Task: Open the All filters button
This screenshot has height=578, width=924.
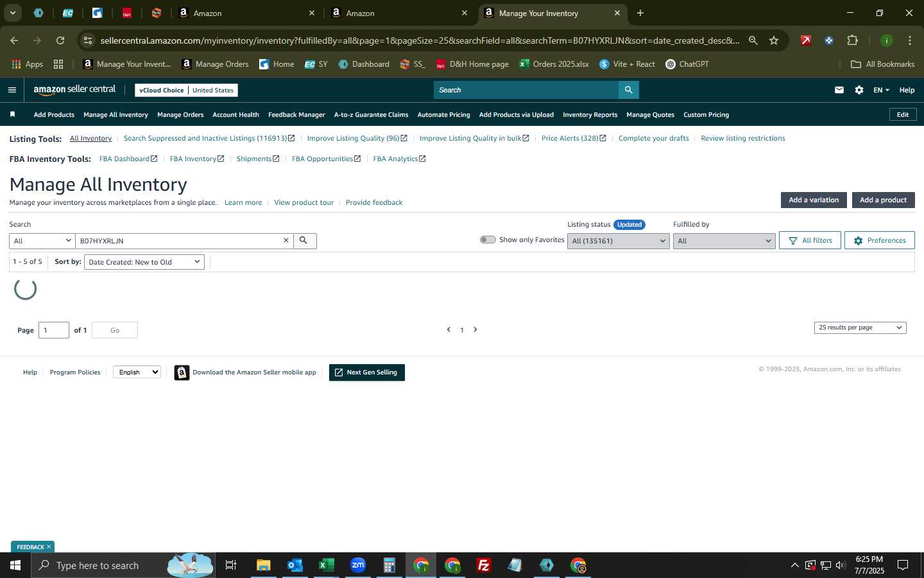Action: click(x=810, y=240)
